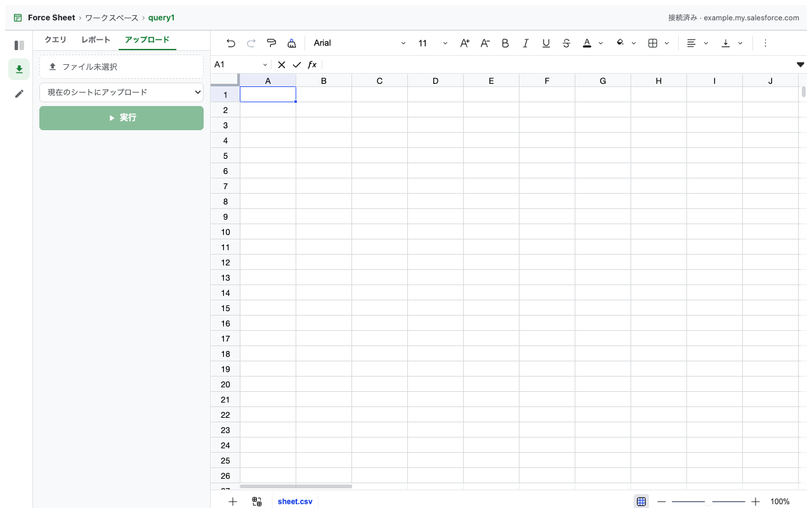Expand the formula bar
The width and height of the screenshot is (812, 508).
801,65
